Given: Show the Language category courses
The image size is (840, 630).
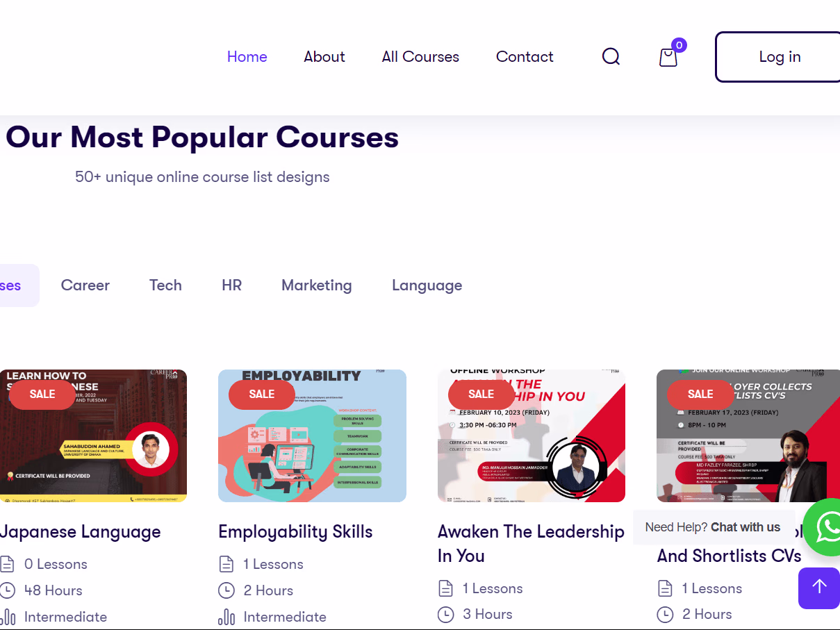Looking at the screenshot, I should pos(427,285).
